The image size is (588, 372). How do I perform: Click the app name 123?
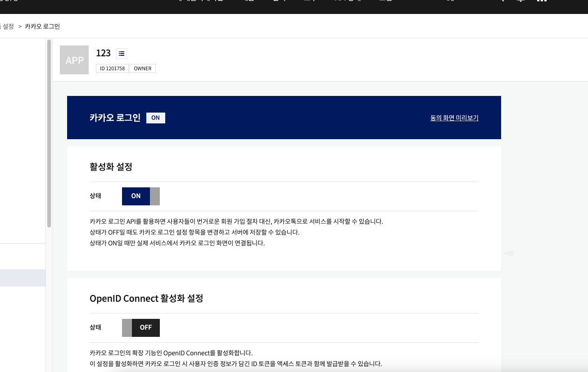(103, 53)
